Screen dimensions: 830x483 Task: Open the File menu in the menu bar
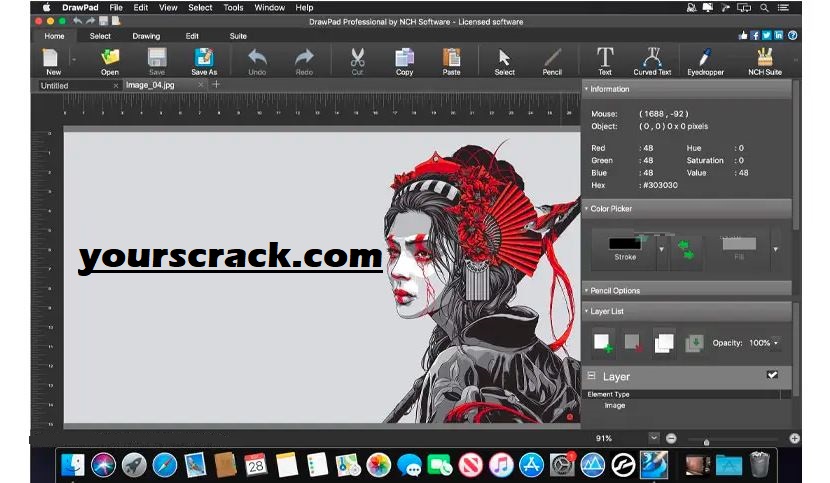(116, 7)
